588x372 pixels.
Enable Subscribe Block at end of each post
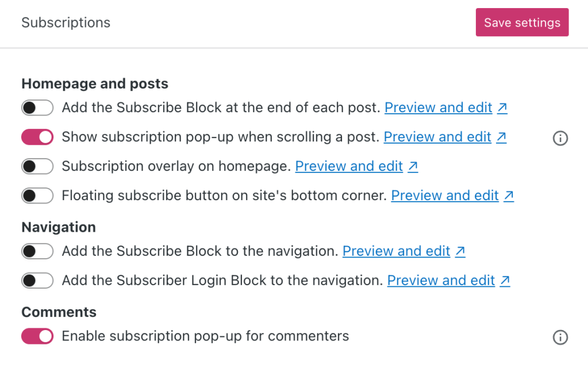(x=37, y=108)
